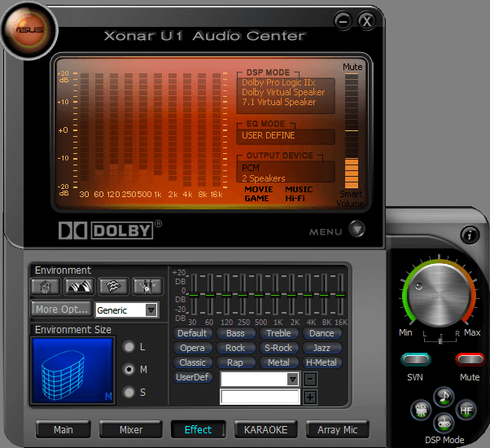Click the 500 Hz equalizer slider
This screenshot has width=490, height=448.
point(259,295)
